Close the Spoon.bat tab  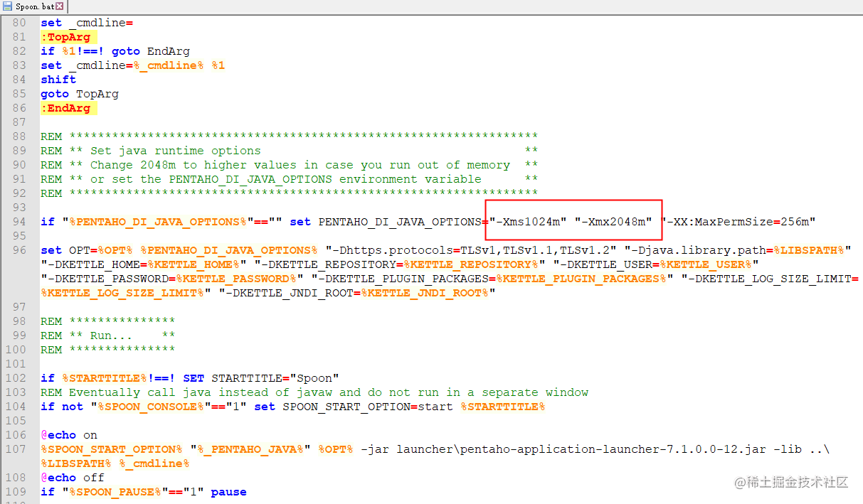60,4
